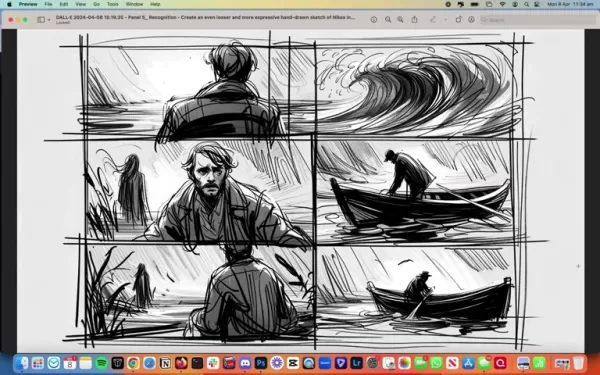
Task: Open Messages from the dock
Action: tap(484, 363)
